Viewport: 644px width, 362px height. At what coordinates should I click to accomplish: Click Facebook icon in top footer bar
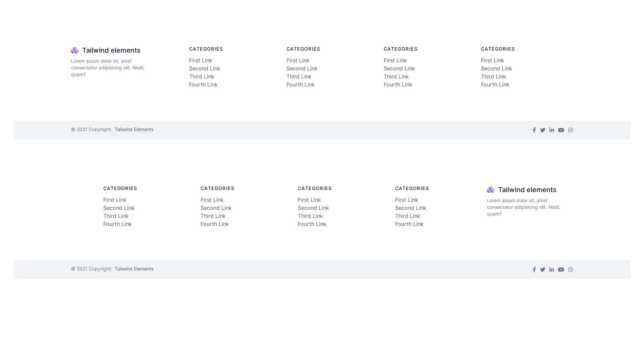[534, 130]
